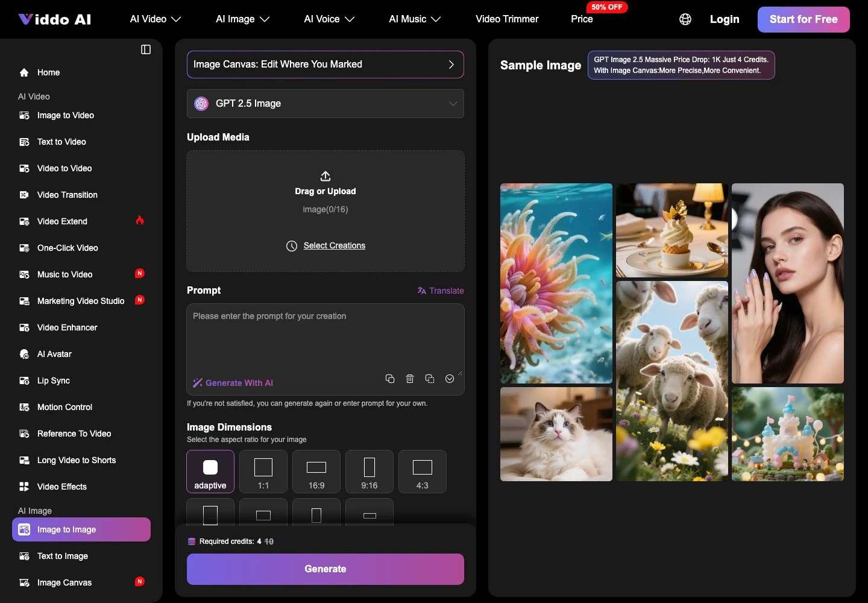Click Translate next to Prompt
The width and height of the screenshot is (868, 603).
(441, 291)
